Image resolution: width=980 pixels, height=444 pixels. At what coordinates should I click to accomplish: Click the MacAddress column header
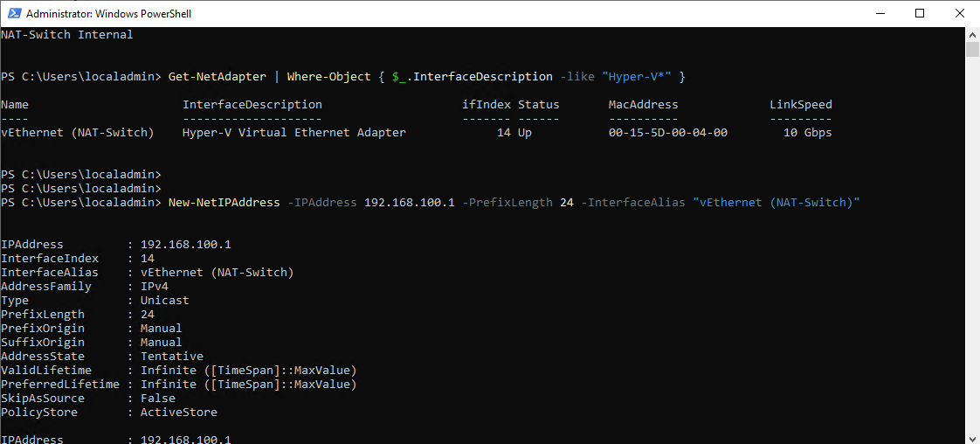(643, 104)
